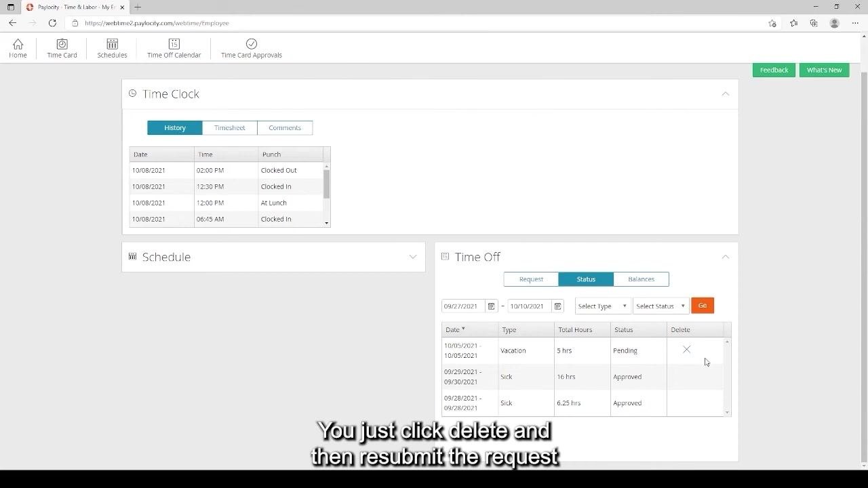The width and height of the screenshot is (868, 488).
Task: Refresh the browser page
Action: pos(52,23)
